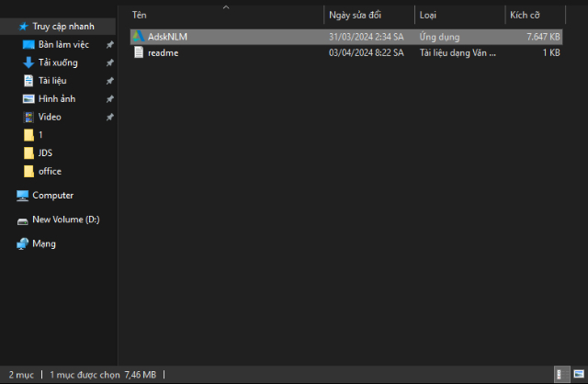Screen dimensions: 588x384
Task: Switch to details list view
Action: pyautogui.click(x=560, y=375)
